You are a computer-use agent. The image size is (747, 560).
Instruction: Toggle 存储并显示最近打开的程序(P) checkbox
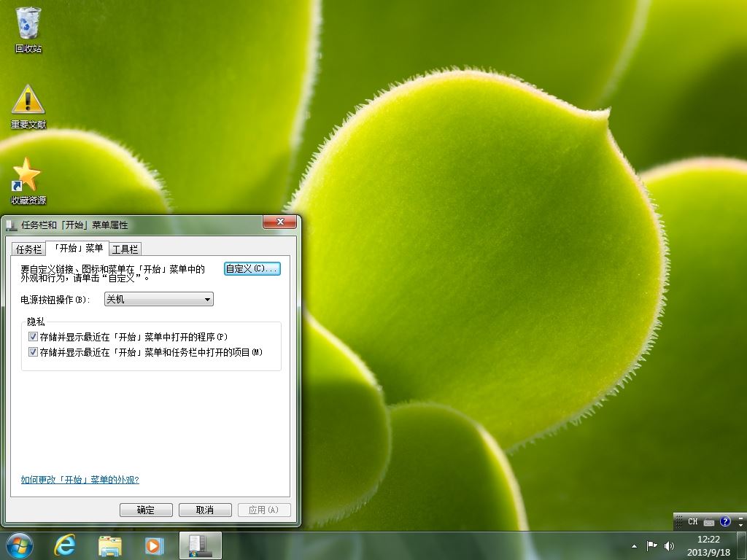[x=33, y=337]
